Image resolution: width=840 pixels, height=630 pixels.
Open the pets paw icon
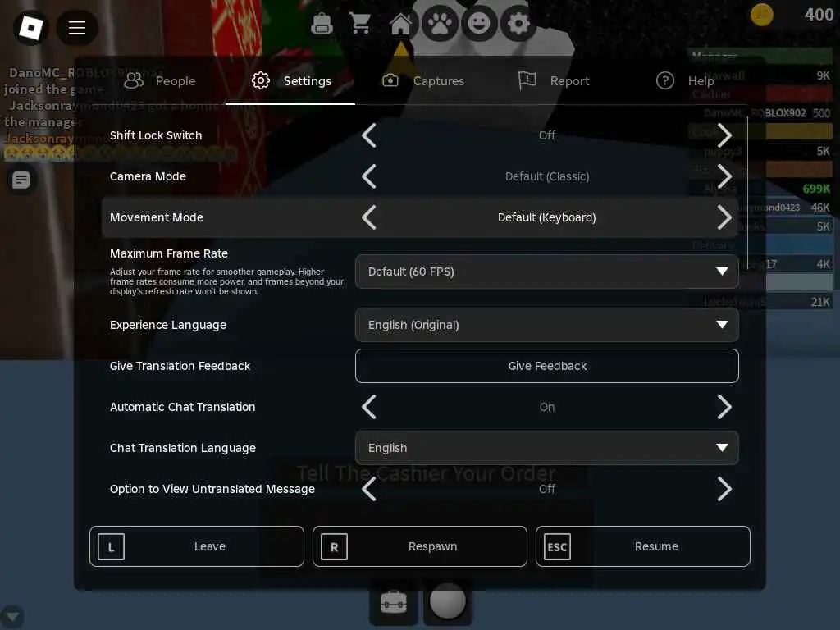click(x=440, y=24)
